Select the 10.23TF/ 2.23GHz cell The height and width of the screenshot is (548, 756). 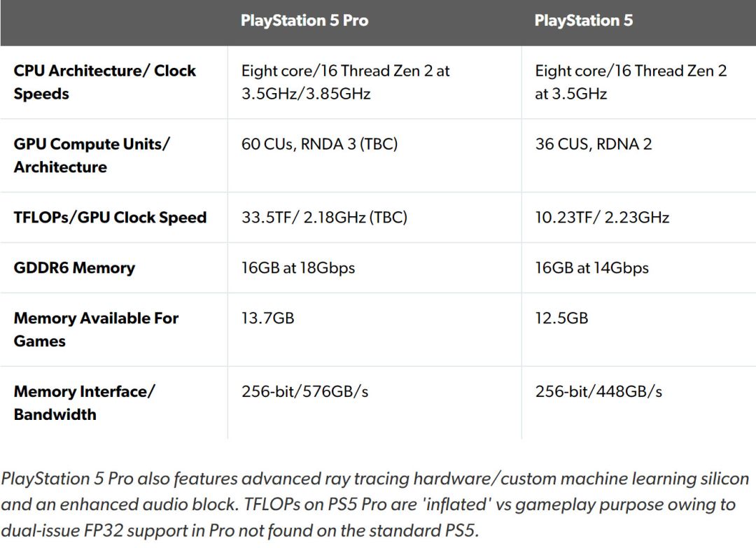[602, 218]
